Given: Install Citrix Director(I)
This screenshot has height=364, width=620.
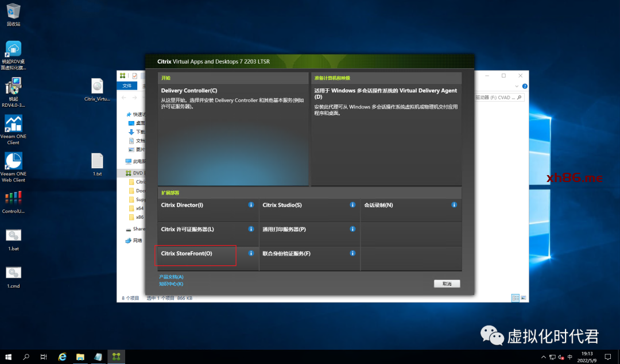Looking at the screenshot, I should pos(208,210).
